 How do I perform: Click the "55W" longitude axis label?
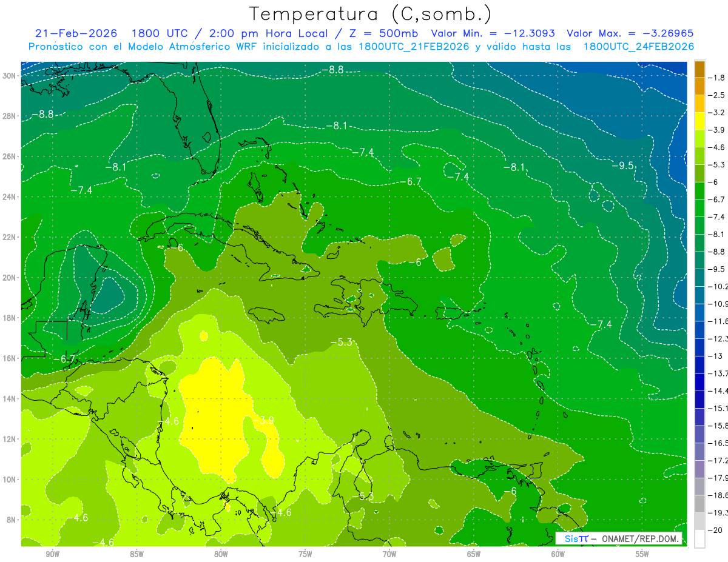(x=642, y=554)
